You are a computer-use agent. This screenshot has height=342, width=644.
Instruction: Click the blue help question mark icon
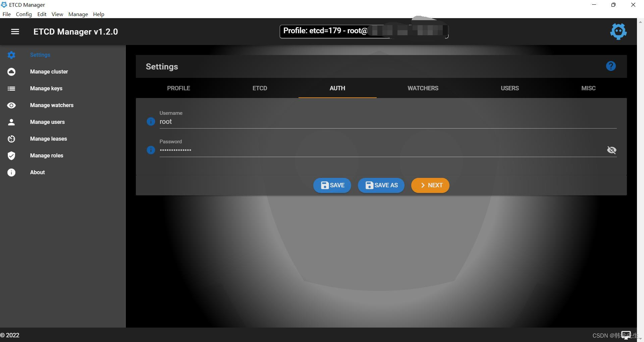tap(611, 66)
